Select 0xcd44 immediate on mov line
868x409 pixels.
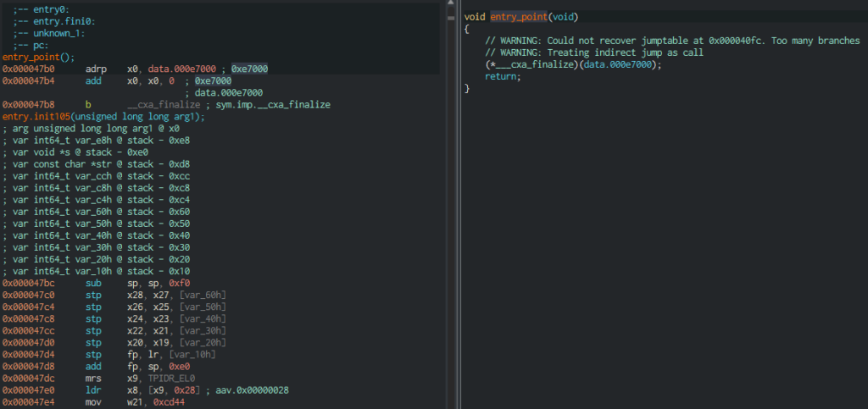pos(170,401)
